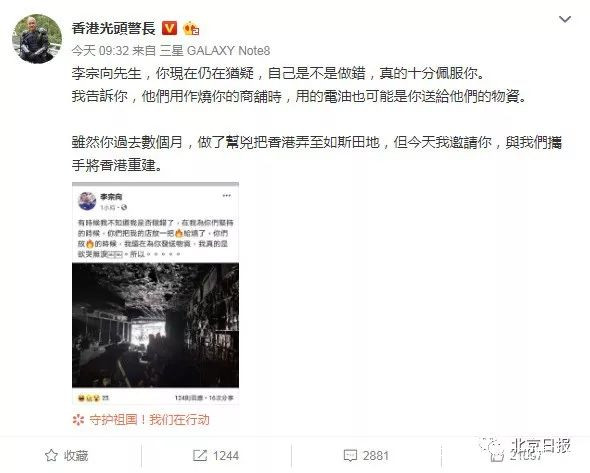Viewport: 590px width, 473px height.
Task: Click the 香港光頭警長 username link
Action: coord(113,29)
